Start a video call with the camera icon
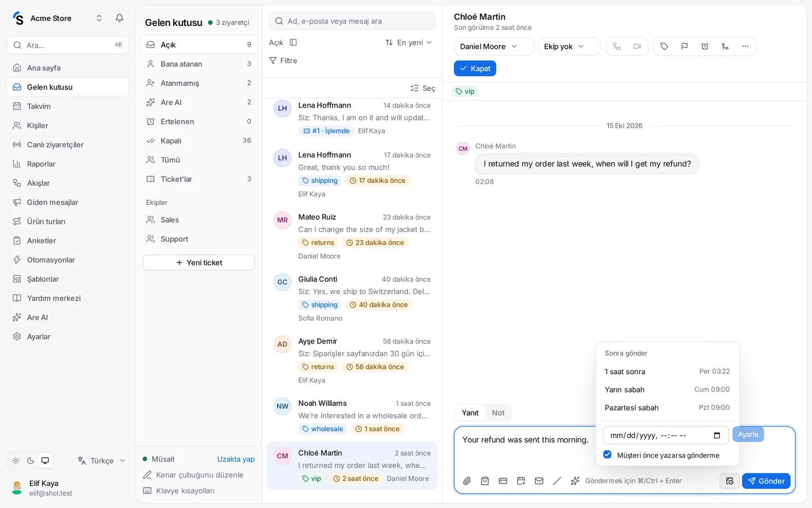The image size is (812, 508). [637, 46]
